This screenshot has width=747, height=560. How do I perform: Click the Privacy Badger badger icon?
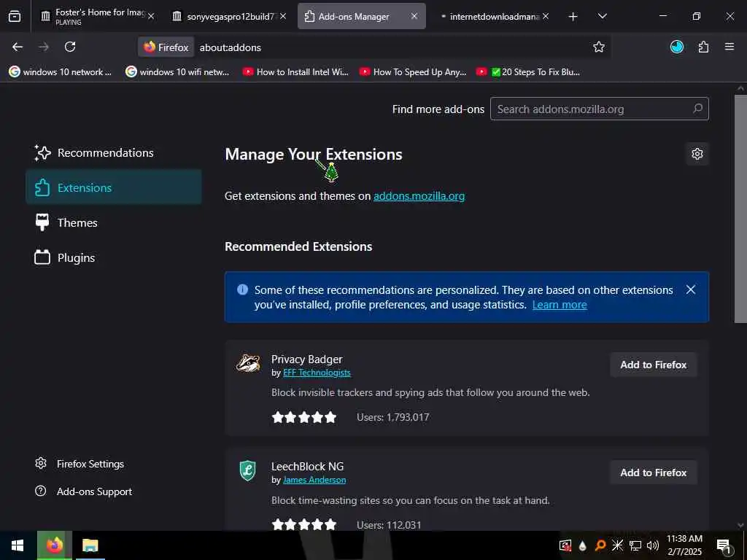pos(248,363)
